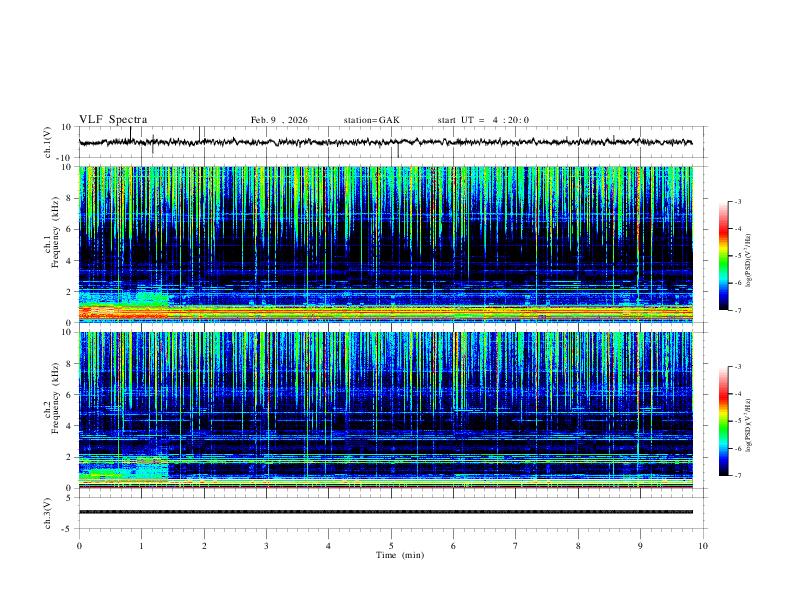Click the ch.1 colorbar label 'log(PSD)(V²/Hz)'
Image resolution: width=792 pixels, height=612 pixels.
749,260
